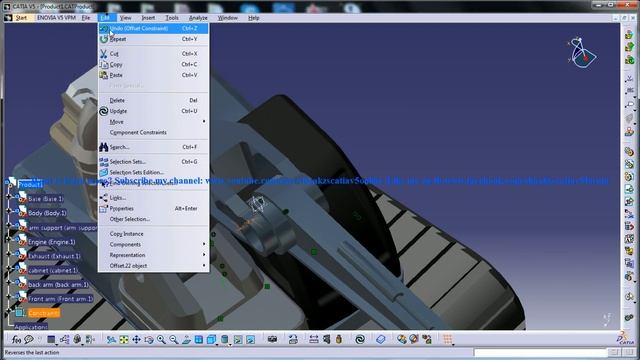
Task: Choose Copy Instance entry
Action: pyautogui.click(x=153, y=234)
